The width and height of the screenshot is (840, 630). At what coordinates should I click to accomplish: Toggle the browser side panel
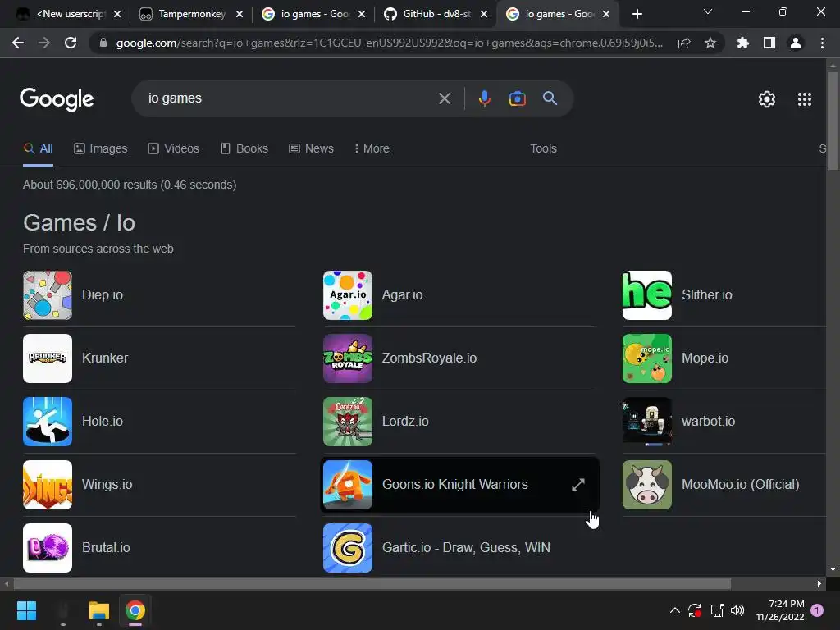pos(769,43)
